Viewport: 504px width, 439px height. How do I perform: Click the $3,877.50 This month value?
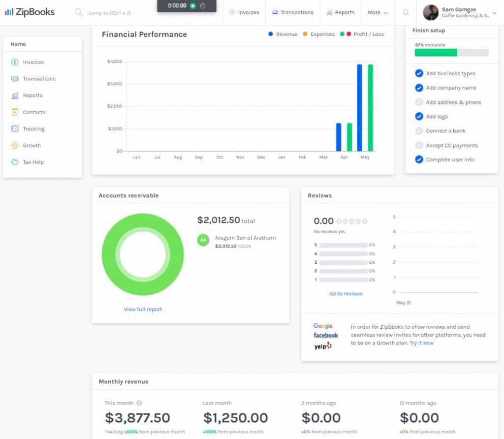[137, 418]
